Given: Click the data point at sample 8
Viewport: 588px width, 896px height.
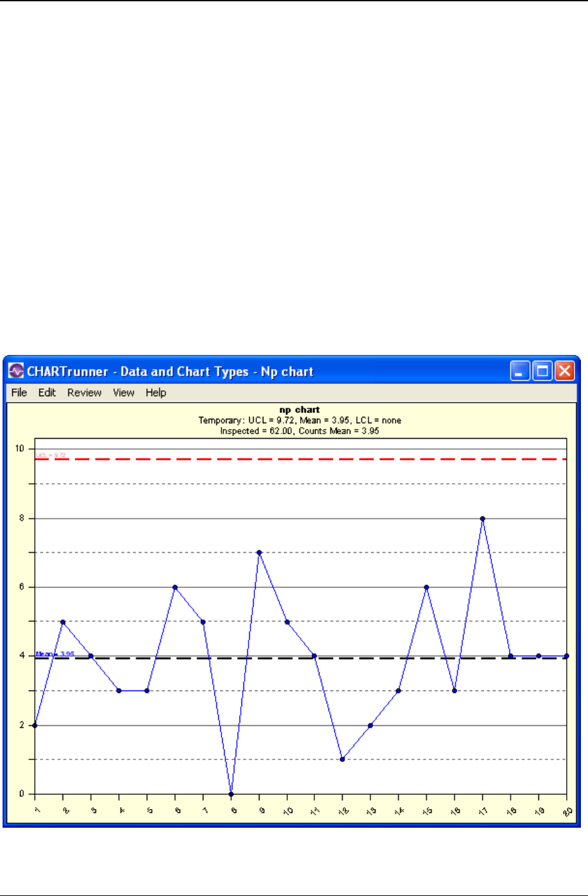Looking at the screenshot, I should click(x=231, y=794).
